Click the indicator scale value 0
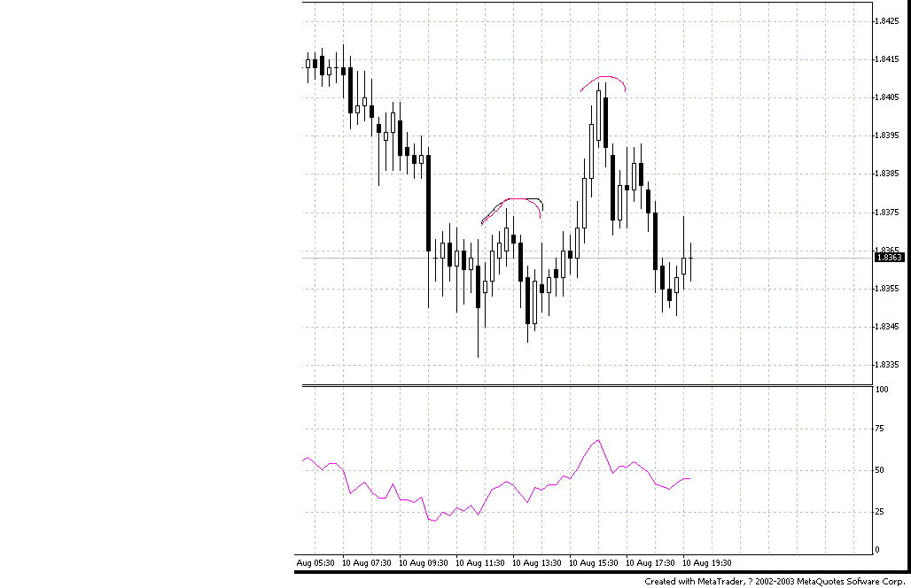This screenshot has width=911, height=588. click(x=878, y=550)
